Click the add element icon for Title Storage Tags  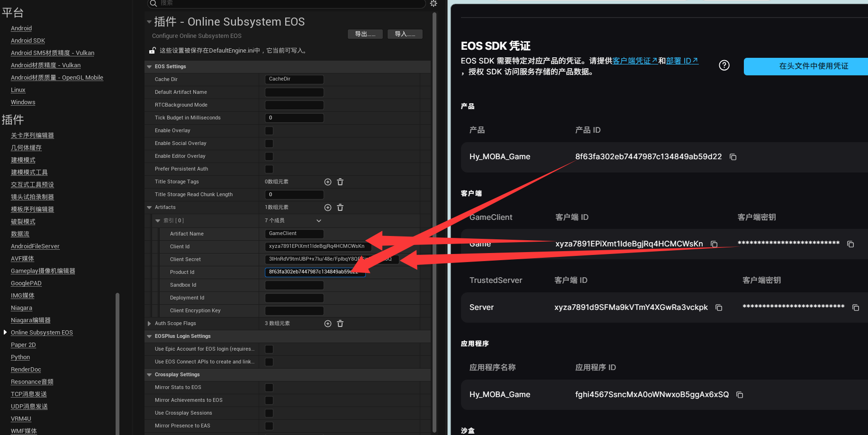[327, 182]
